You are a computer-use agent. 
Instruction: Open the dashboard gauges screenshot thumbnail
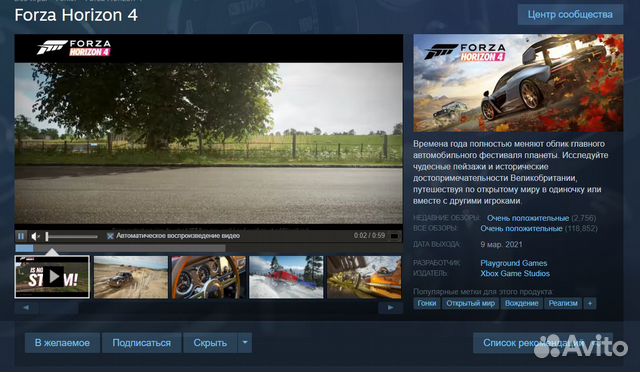coord(209,277)
